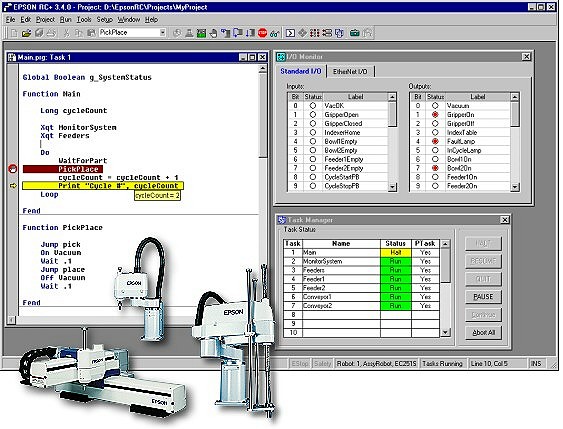Screen dimensions: 563x429
Task: Click the Step Into debug icon
Action: tap(225, 33)
